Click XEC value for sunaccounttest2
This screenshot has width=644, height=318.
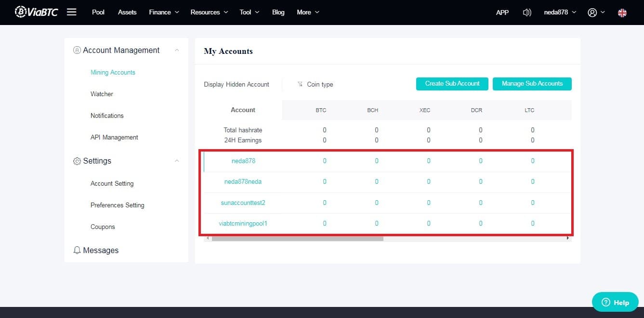429,203
